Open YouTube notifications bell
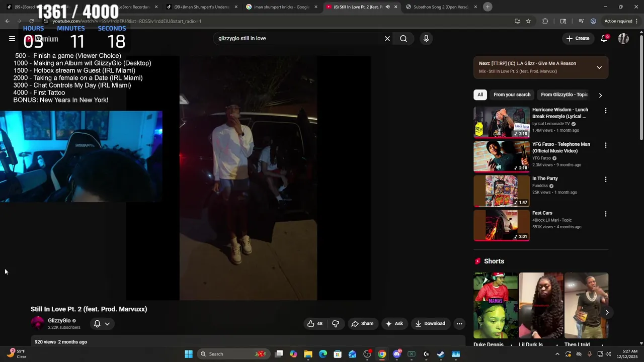This screenshot has width=644, height=362. click(x=604, y=39)
